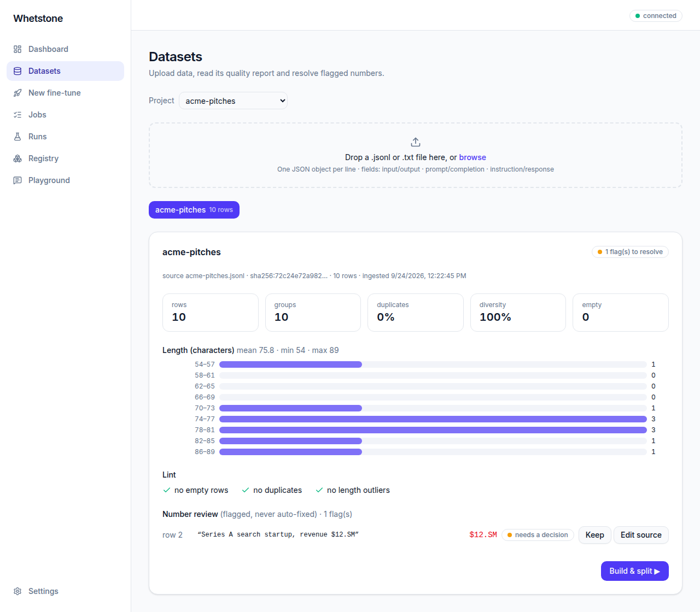Click the source acme-pitches.jsonl metadata line
This screenshot has height=612, width=700.
[314, 276]
